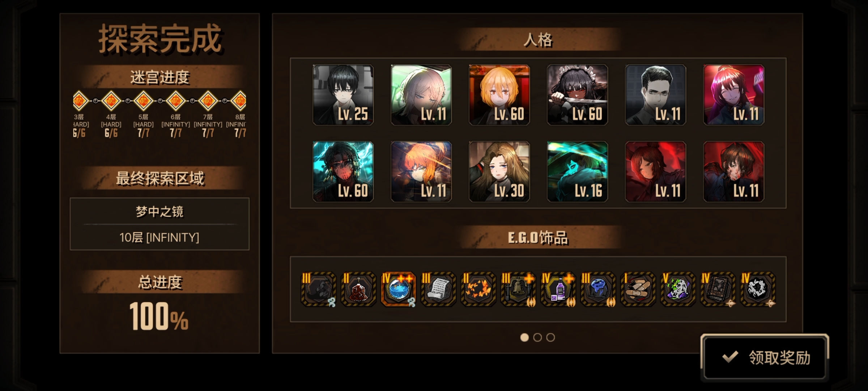868x391 pixels.
Task: Select the dark book tier IV gift
Action: pyautogui.click(x=718, y=289)
